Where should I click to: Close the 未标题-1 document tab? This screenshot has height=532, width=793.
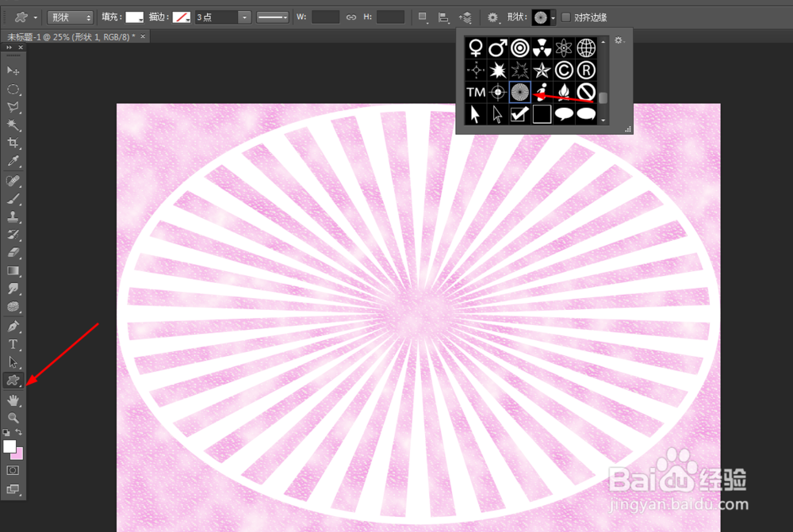tap(143, 36)
